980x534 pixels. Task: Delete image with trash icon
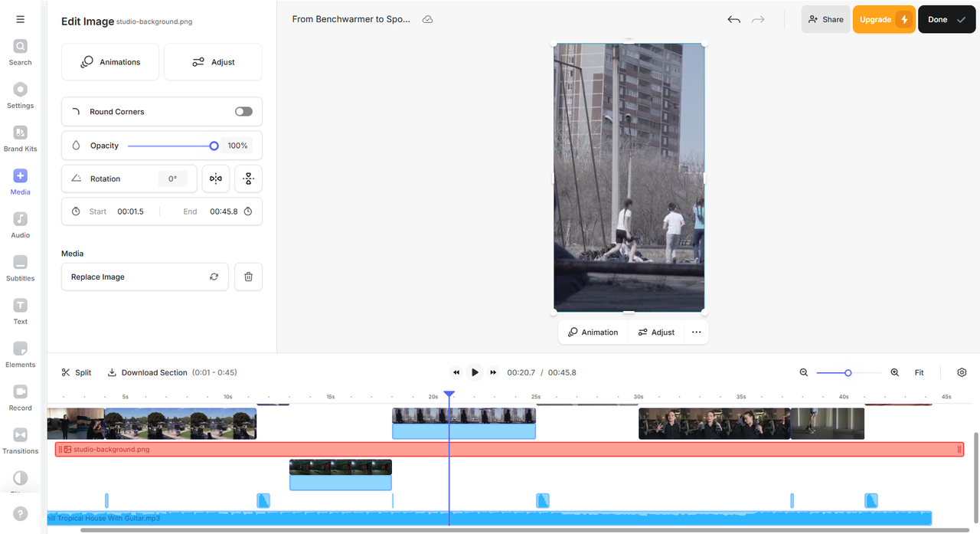pyautogui.click(x=248, y=277)
